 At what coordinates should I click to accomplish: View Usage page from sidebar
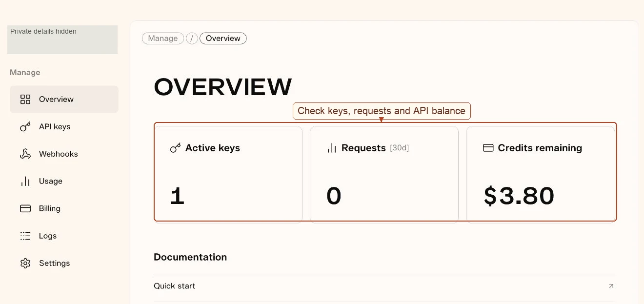pyautogui.click(x=64, y=182)
